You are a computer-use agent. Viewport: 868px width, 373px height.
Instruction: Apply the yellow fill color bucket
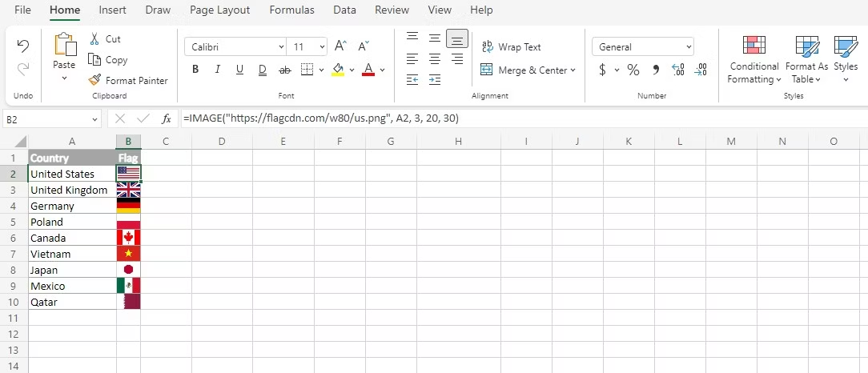point(338,70)
